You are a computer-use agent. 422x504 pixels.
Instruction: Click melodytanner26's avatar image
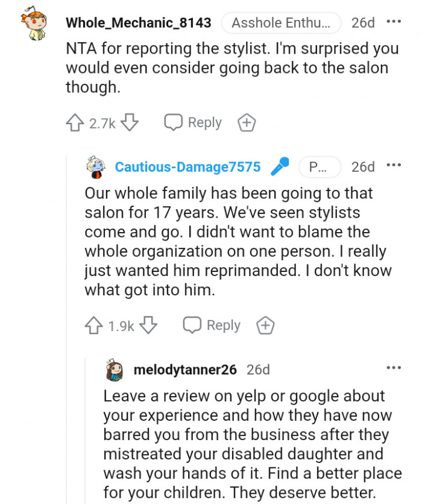tap(115, 370)
